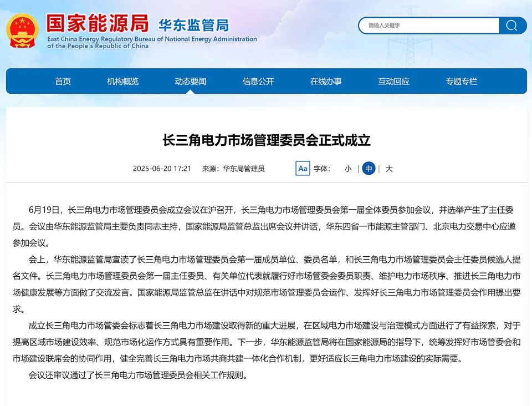This screenshot has width=532, height=406.
Task: Click the magnifier search button
Action: 513,26
